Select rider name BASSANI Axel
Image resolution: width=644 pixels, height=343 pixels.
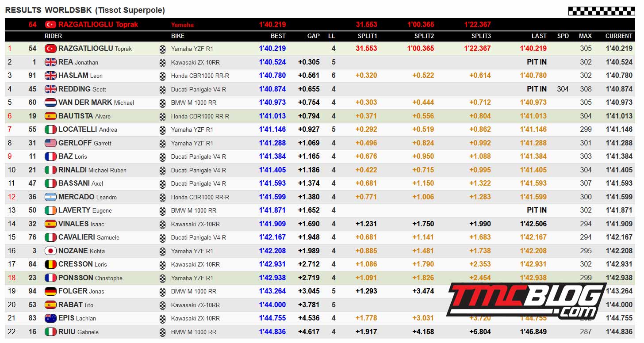click(x=80, y=183)
